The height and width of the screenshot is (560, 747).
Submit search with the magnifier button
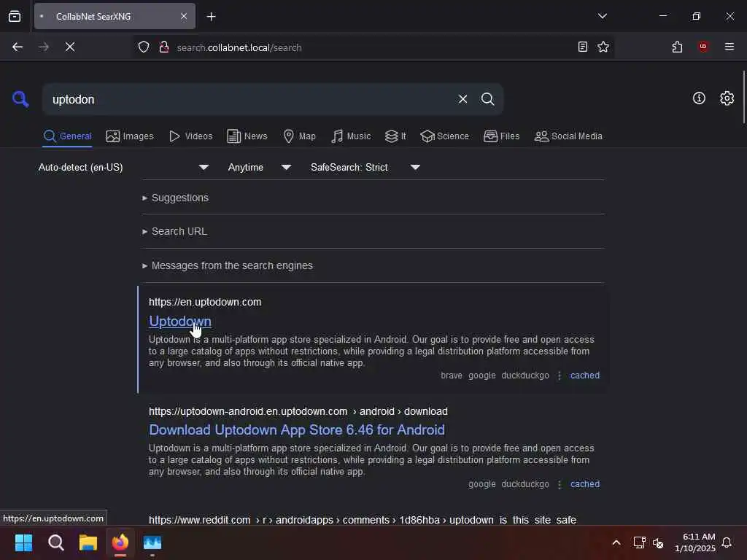click(487, 99)
